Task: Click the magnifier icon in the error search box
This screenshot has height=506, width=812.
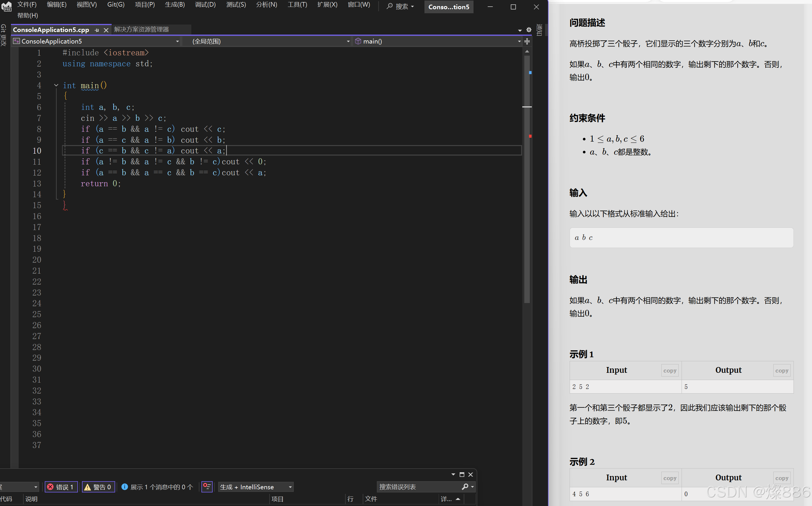Action: (465, 487)
